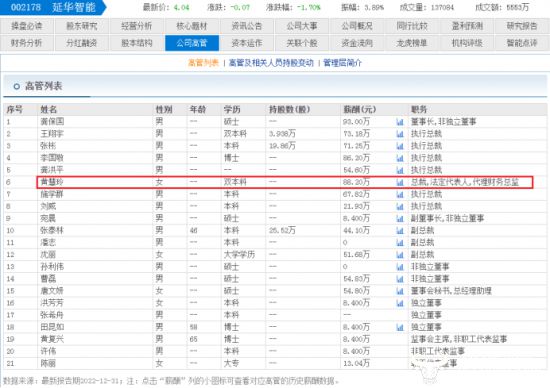Select the 高管列表 link
Image resolution: width=550 pixels, height=388 pixels.
(x=203, y=63)
